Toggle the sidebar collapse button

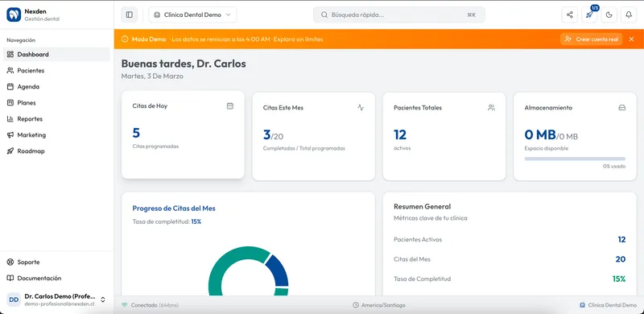(130, 14)
